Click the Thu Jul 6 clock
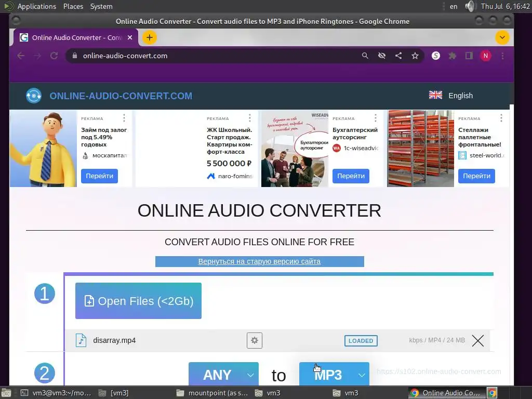This screenshot has width=532, height=399. click(505, 6)
